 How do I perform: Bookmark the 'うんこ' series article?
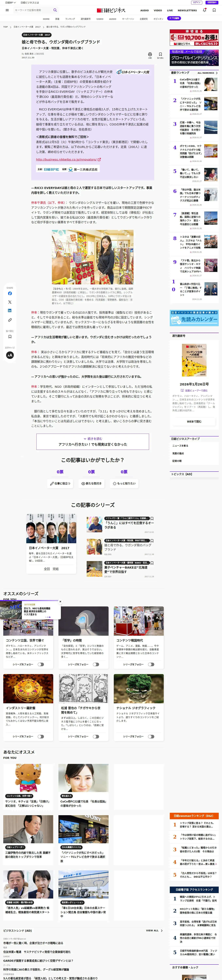coord(152,519)
